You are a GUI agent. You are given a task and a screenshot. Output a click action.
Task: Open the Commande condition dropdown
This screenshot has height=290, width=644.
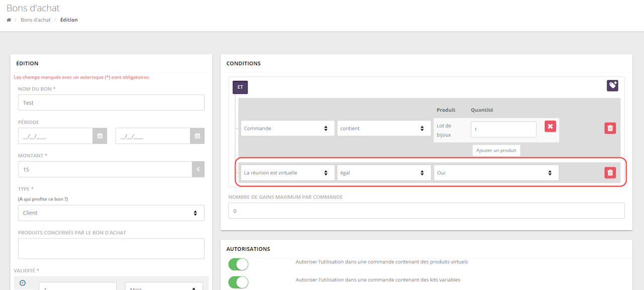[x=287, y=128]
